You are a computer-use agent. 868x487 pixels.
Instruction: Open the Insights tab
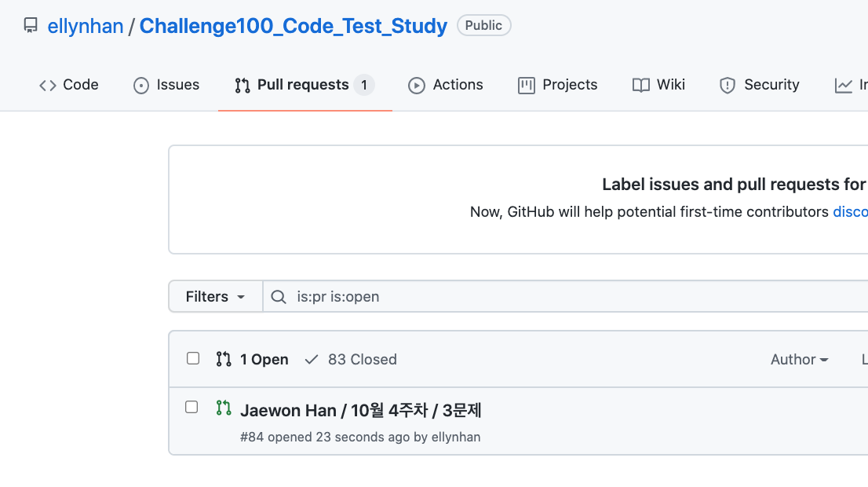pyautogui.click(x=852, y=86)
